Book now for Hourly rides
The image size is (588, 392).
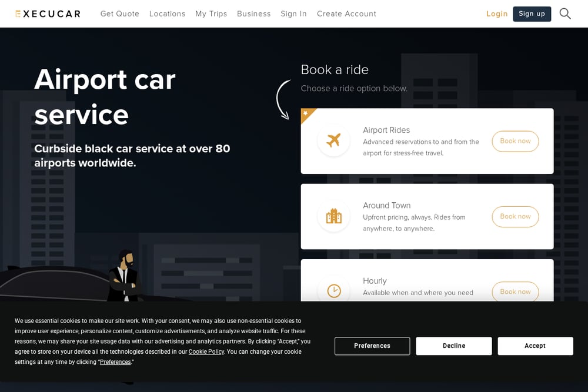[x=515, y=292]
